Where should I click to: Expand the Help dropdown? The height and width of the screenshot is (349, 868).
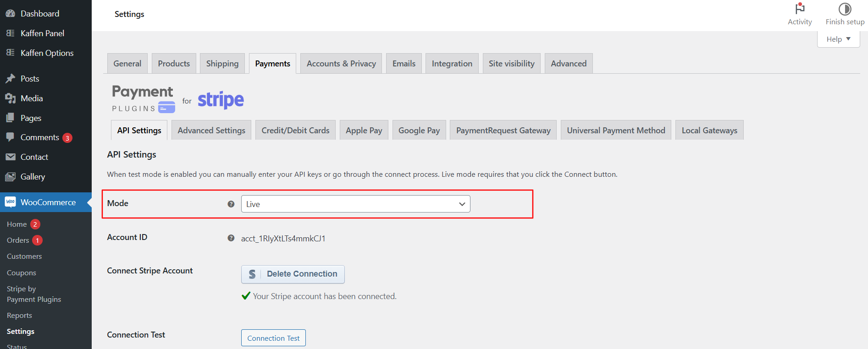coord(838,39)
